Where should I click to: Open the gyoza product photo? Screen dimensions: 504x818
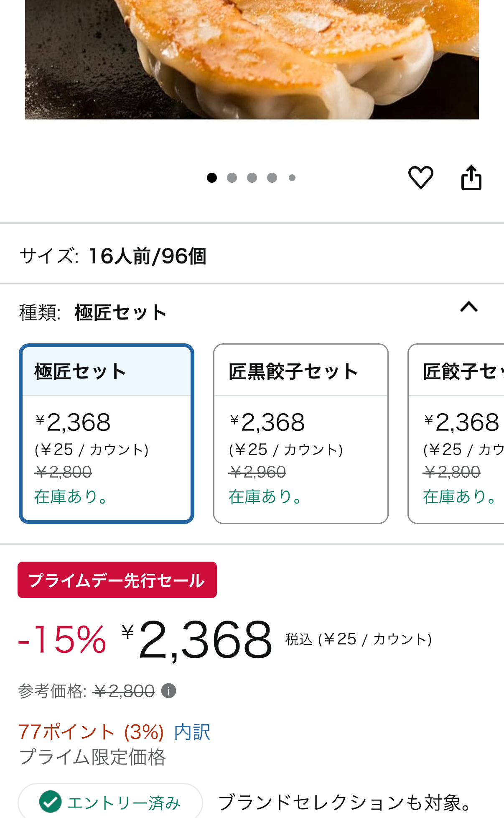pos(252,59)
